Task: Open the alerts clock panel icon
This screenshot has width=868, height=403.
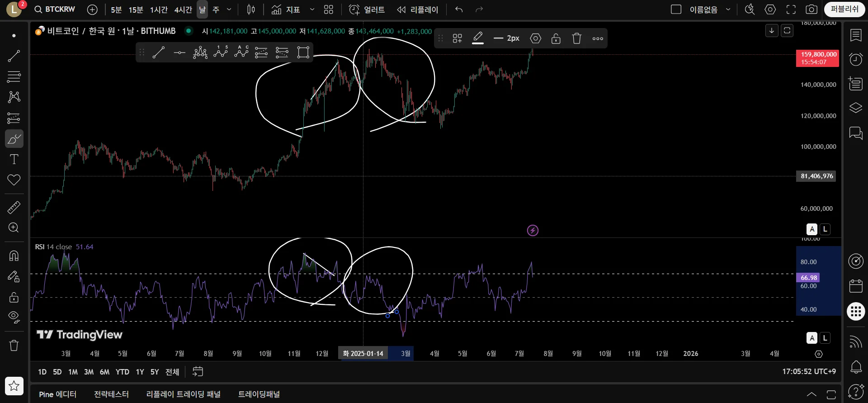Action: (x=856, y=59)
